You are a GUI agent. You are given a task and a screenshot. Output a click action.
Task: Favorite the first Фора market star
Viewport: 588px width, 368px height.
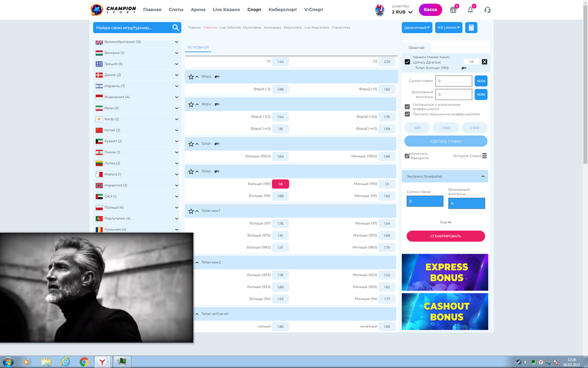pos(191,77)
